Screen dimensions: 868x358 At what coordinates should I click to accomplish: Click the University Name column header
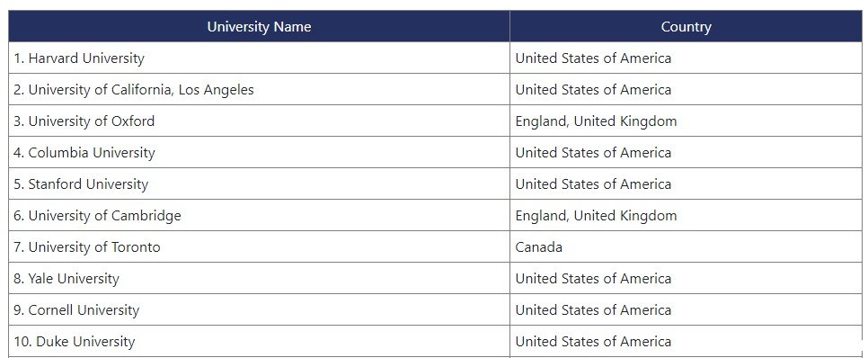pyautogui.click(x=259, y=26)
